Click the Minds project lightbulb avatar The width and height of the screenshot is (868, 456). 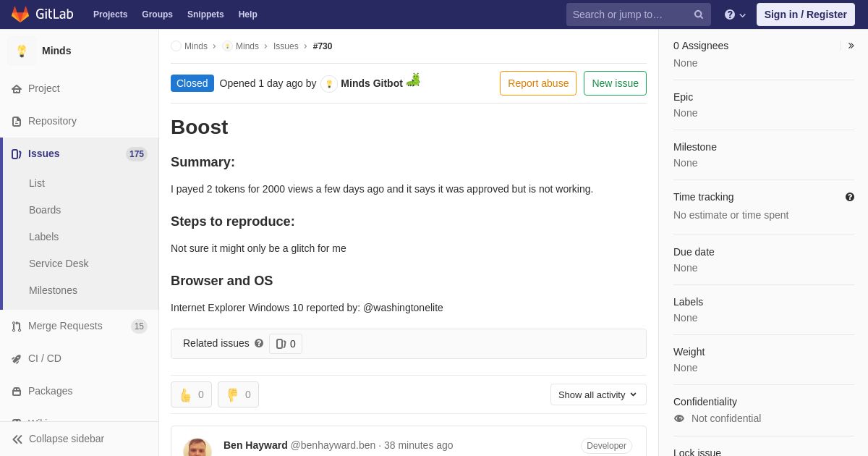pos(22,51)
